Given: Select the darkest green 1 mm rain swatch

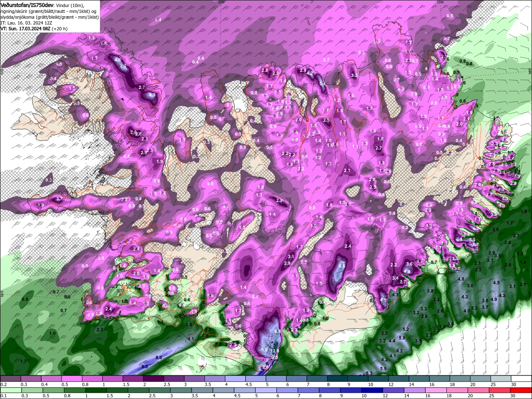Looking at the screenshot, I should tap(96, 390).
